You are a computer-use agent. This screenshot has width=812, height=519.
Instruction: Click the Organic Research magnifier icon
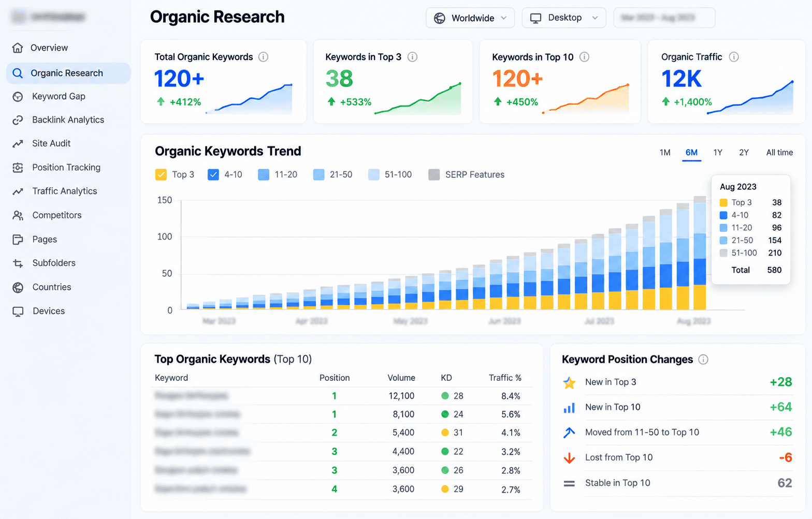click(x=18, y=73)
